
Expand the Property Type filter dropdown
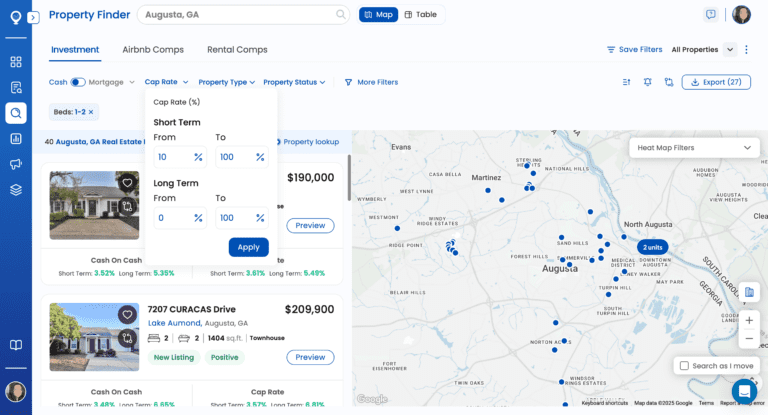click(226, 82)
